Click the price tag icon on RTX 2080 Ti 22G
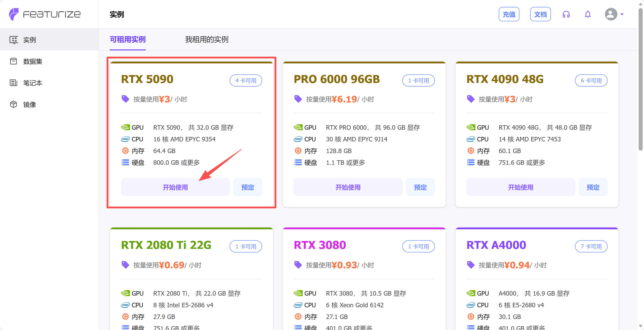This screenshot has height=330, width=644. pos(125,265)
